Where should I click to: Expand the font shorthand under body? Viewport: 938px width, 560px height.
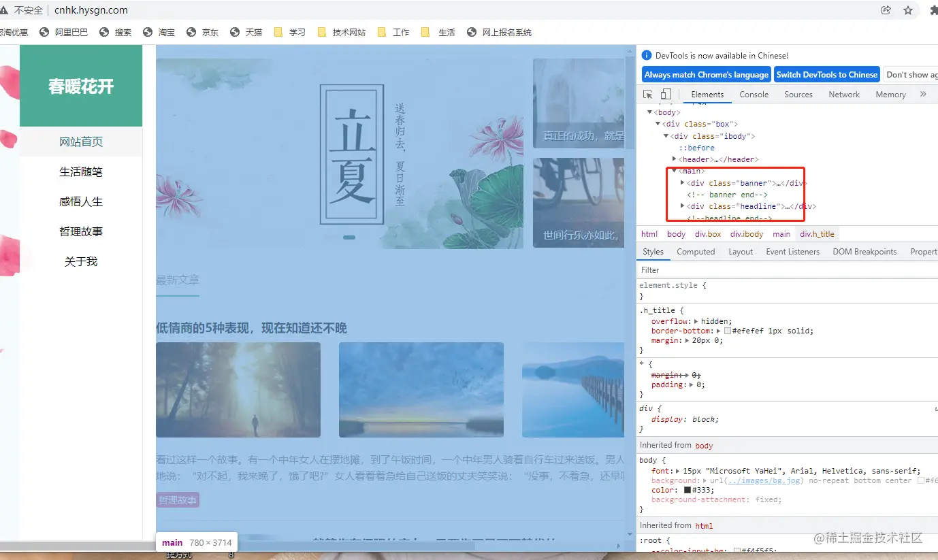pyautogui.click(x=678, y=471)
